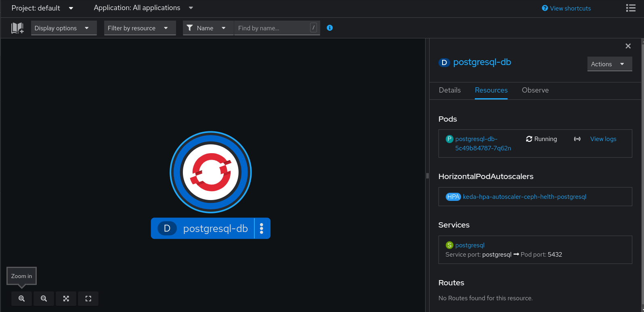The width and height of the screenshot is (644, 312).
Task: Expand the Display options dropdown
Action: (64, 28)
